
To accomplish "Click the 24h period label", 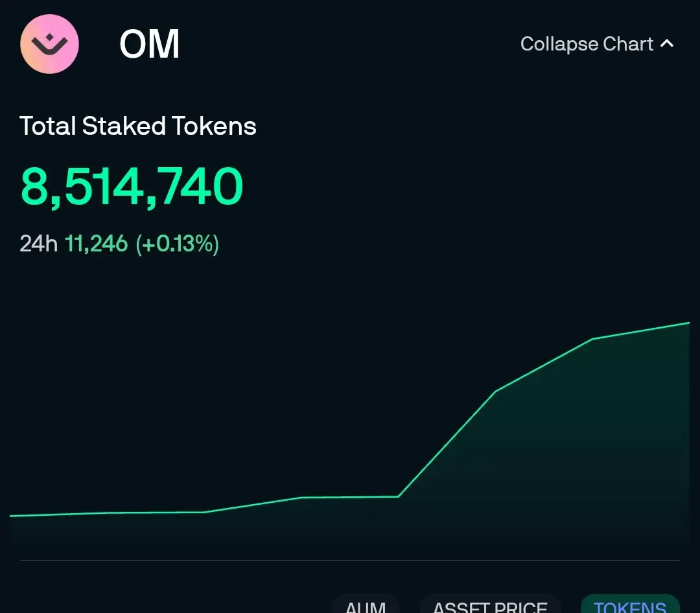I will pos(38,244).
